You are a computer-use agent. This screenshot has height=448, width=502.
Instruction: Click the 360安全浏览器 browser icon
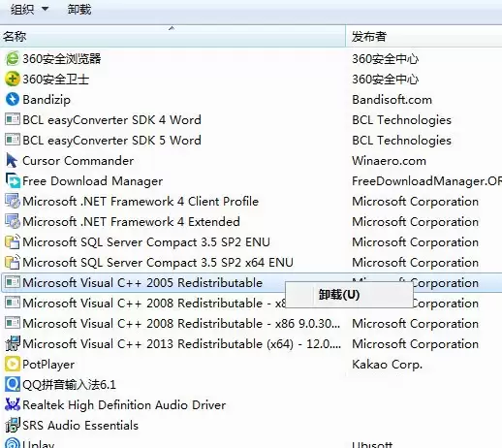click(x=13, y=59)
